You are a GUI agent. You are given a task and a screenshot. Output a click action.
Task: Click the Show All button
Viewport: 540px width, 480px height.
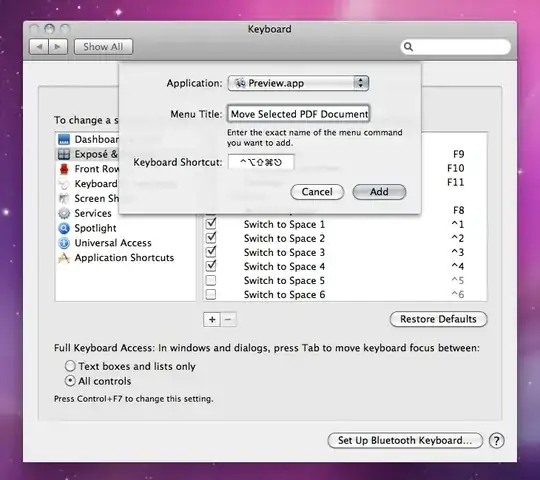103,46
